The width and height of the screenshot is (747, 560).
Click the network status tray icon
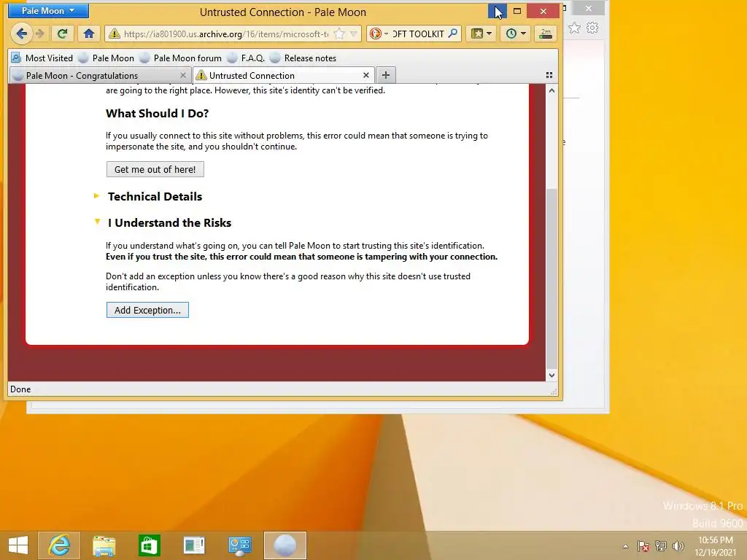661,546
